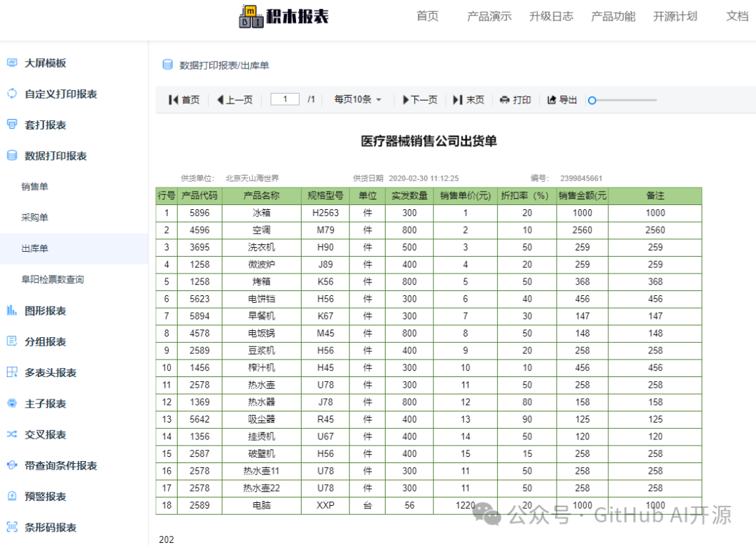Image resolution: width=756 pixels, height=545 pixels.
Task: Click the 积木报表 logo icon
Action: [251, 16]
